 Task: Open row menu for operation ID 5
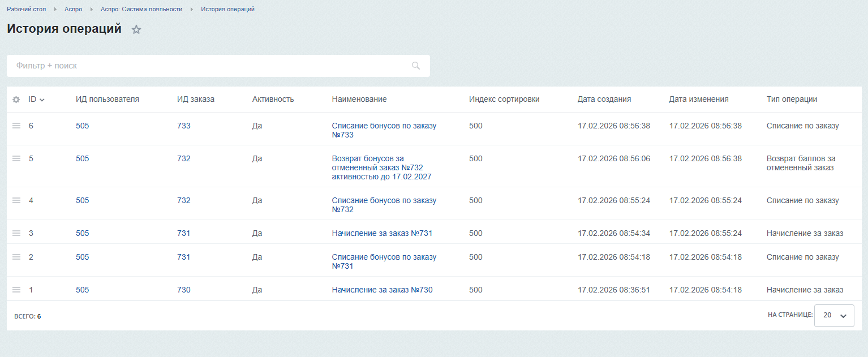click(16, 158)
